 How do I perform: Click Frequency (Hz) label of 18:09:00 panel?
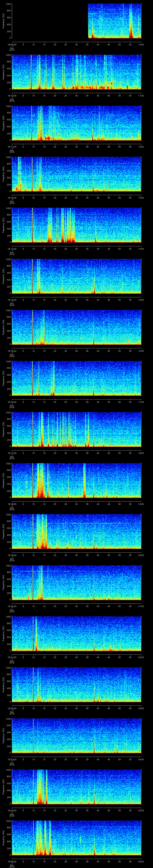click(3, 21)
